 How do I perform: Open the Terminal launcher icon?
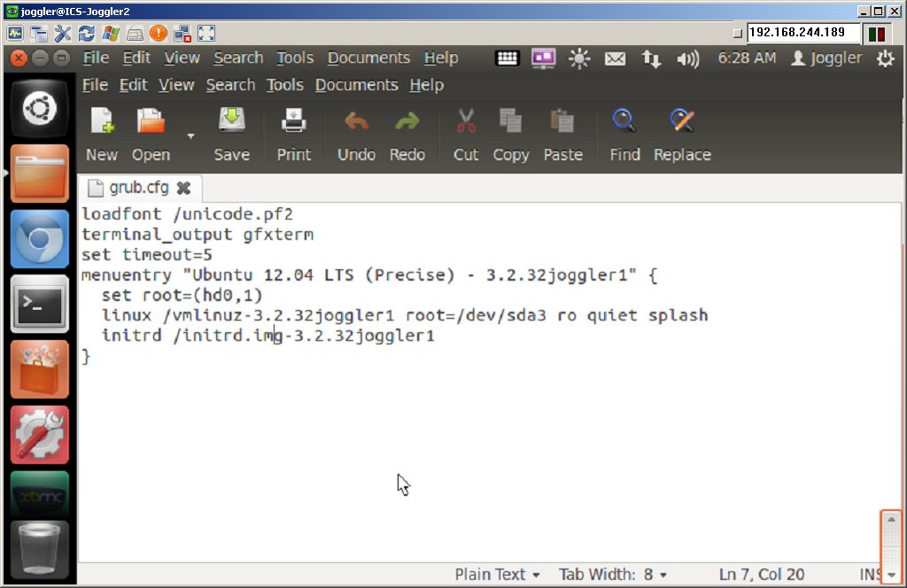click(x=39, y=304)
